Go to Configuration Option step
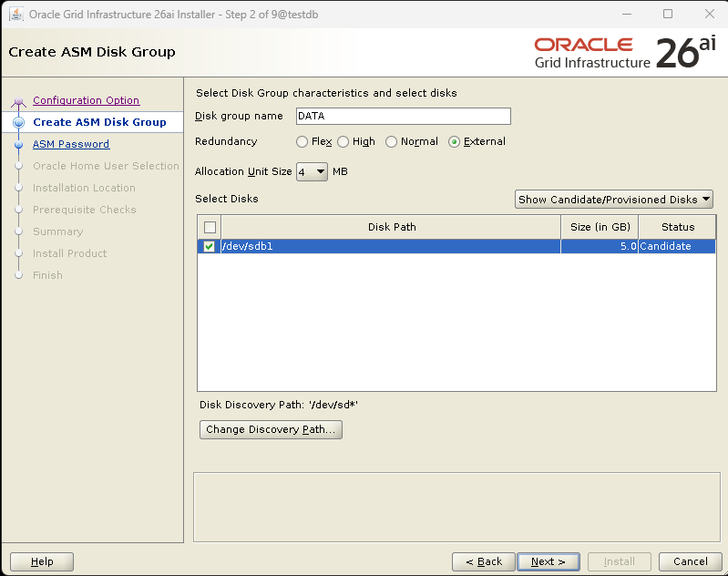 coord(86,100)
